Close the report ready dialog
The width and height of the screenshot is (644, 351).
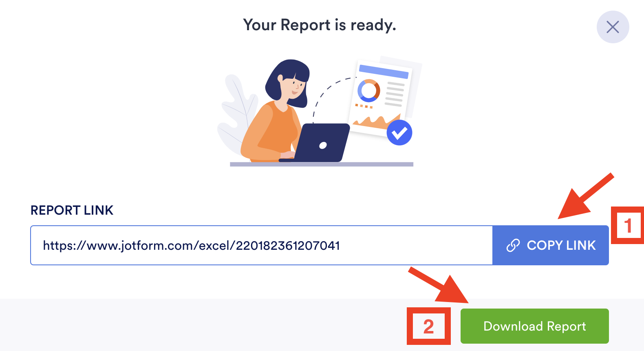613,27
